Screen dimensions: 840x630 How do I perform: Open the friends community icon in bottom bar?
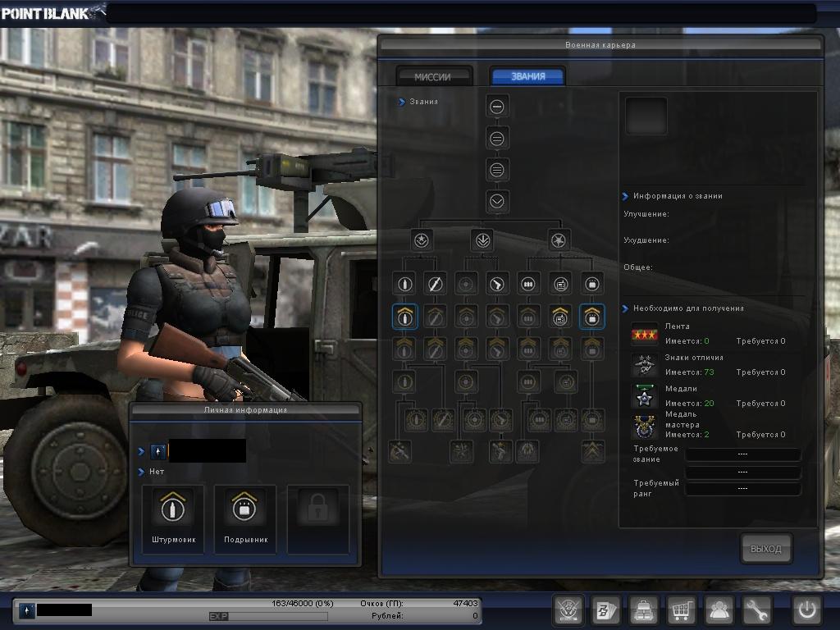(719, 609)
